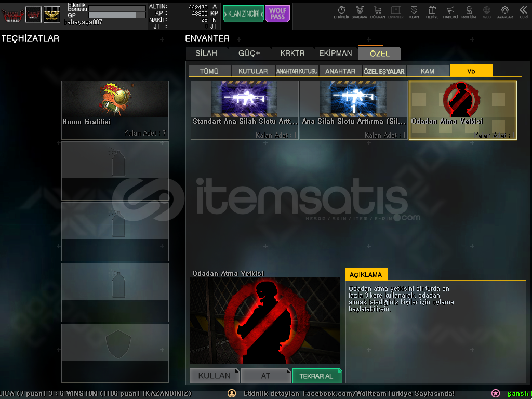The width and height of the screenshot is (532, 399).
Task: Open the Hediye gift icon
Action: point(432,12)
